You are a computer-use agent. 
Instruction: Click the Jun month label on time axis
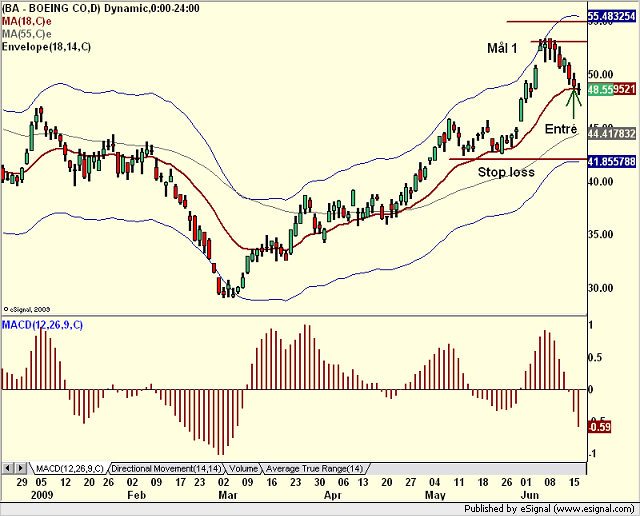coord(530,495)
